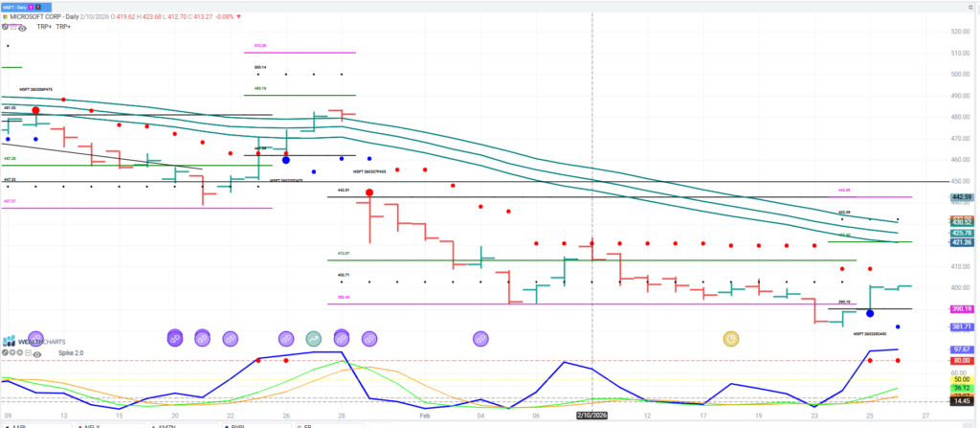Click the leftmost purple event marker icon

[x=35, y=338]
